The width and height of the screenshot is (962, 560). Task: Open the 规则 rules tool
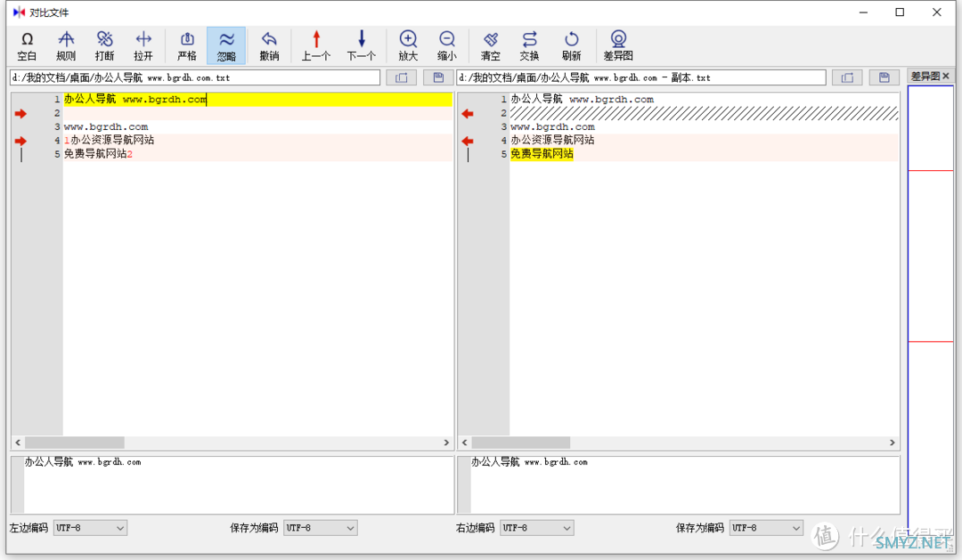(x=66, y=46)
